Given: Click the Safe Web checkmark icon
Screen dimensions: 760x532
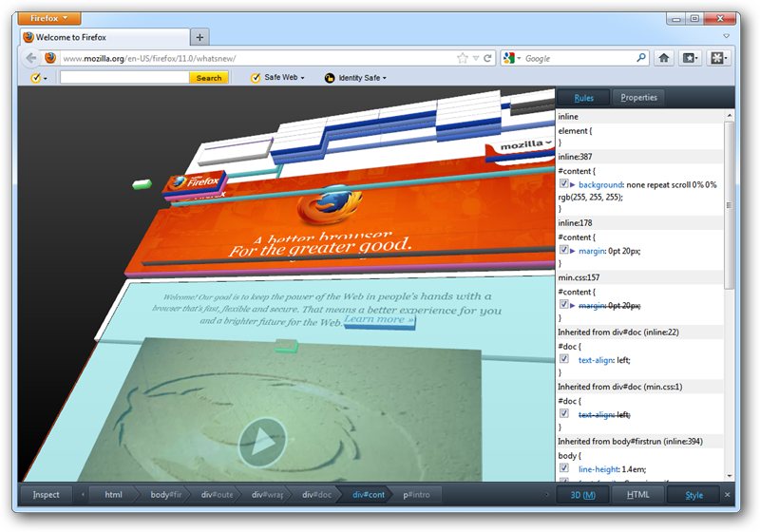Looking at the screenshot, I should [x=256, y=78].
